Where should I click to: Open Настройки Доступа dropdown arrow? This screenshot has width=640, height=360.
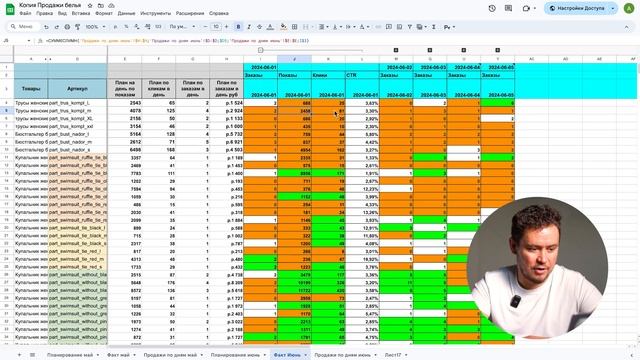pyautogui.click(x=613, y=8)
